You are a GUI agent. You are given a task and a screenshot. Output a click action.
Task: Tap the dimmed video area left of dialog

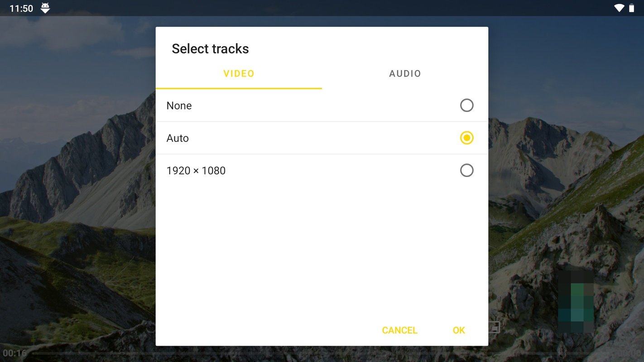click(x=77, y=181)
